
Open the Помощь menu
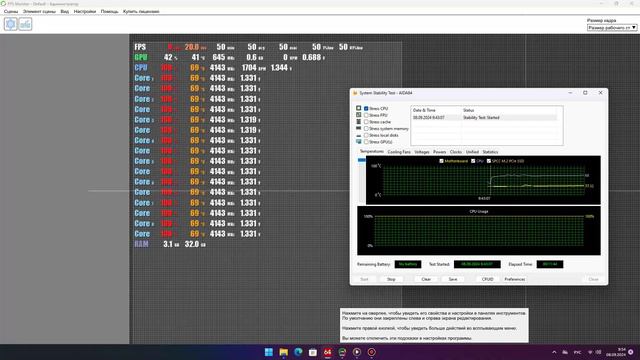click(109, 11)
